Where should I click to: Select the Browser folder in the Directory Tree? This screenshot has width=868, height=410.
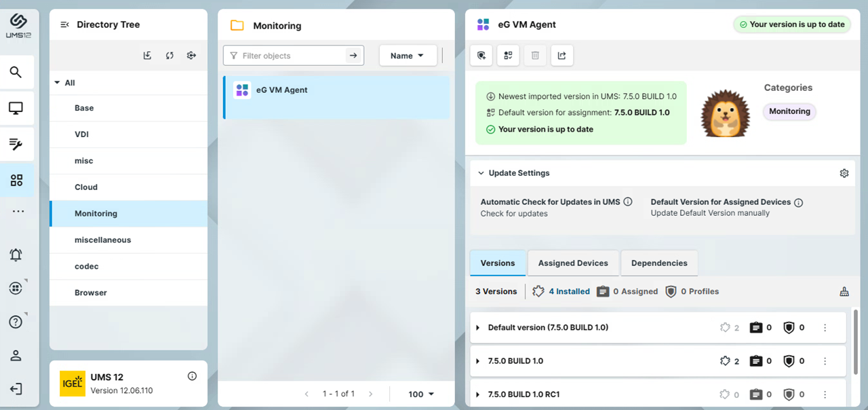click(129, 293)
